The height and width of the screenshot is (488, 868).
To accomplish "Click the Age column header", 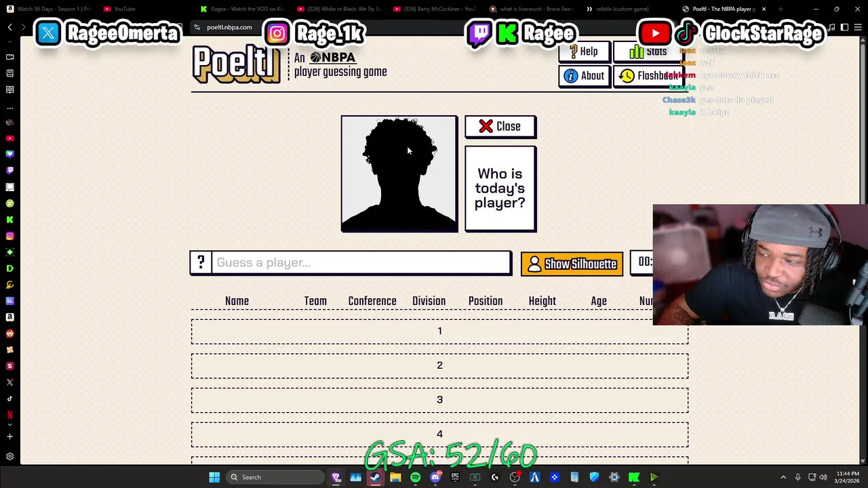I will pos(599,301).
